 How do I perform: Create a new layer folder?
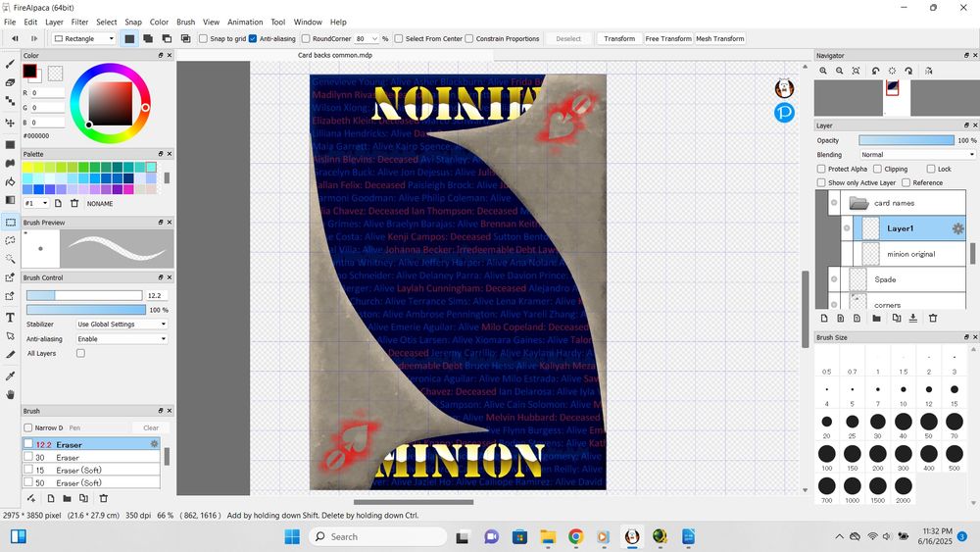tap(876, 319)
